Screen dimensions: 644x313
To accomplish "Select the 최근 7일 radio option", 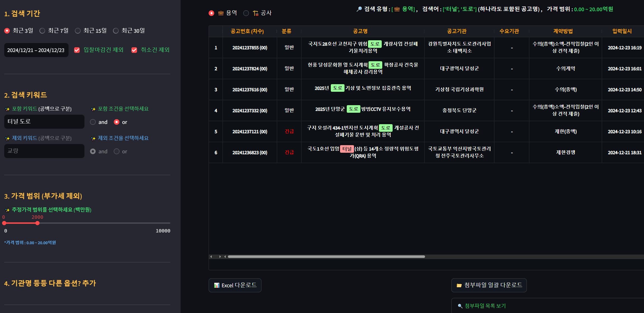I will point(42,31).
